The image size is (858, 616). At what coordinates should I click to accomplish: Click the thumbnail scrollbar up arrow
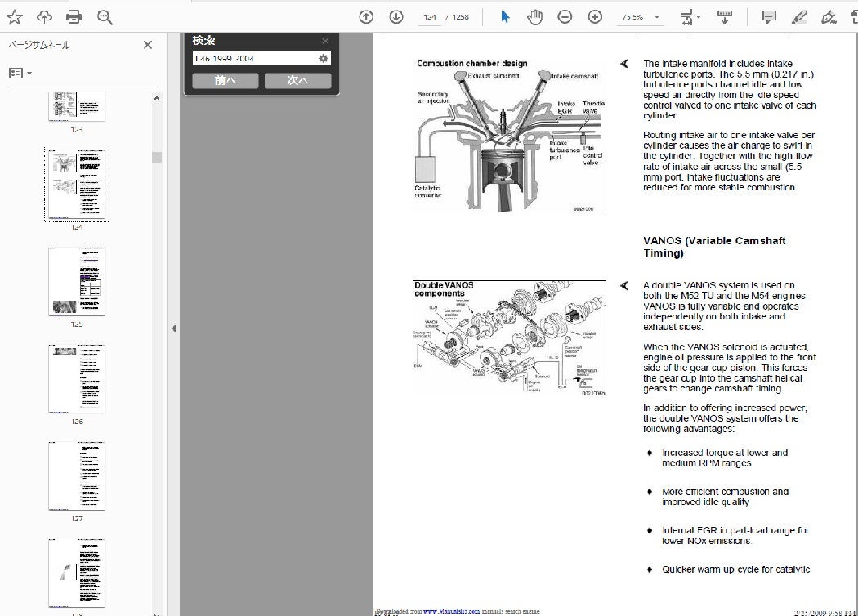[x=157, y=98]
